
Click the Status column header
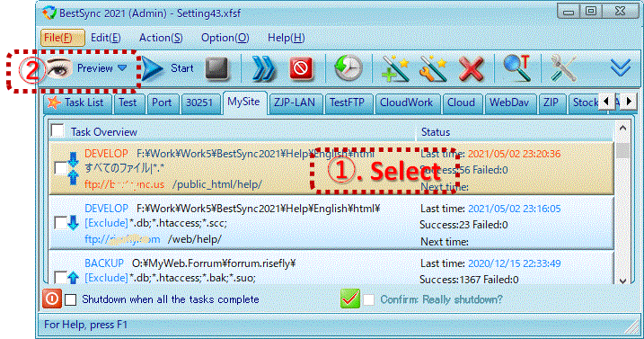click(x=436, y=132)
